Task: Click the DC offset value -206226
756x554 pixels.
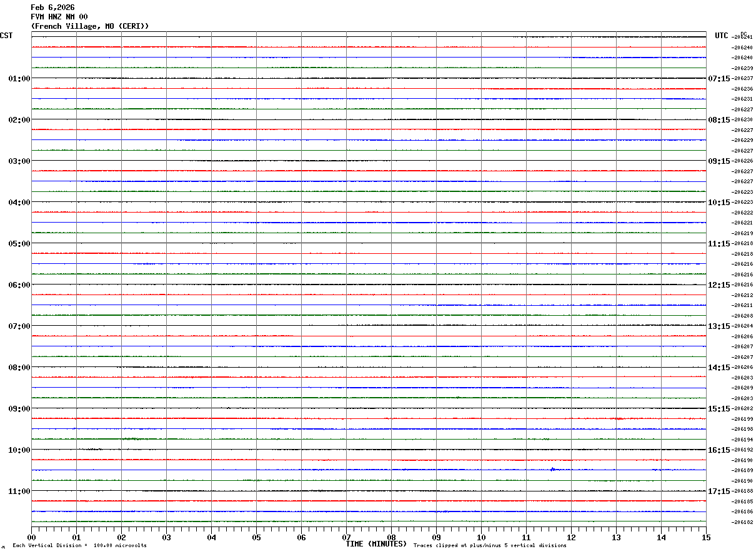Action: (742, 161)
